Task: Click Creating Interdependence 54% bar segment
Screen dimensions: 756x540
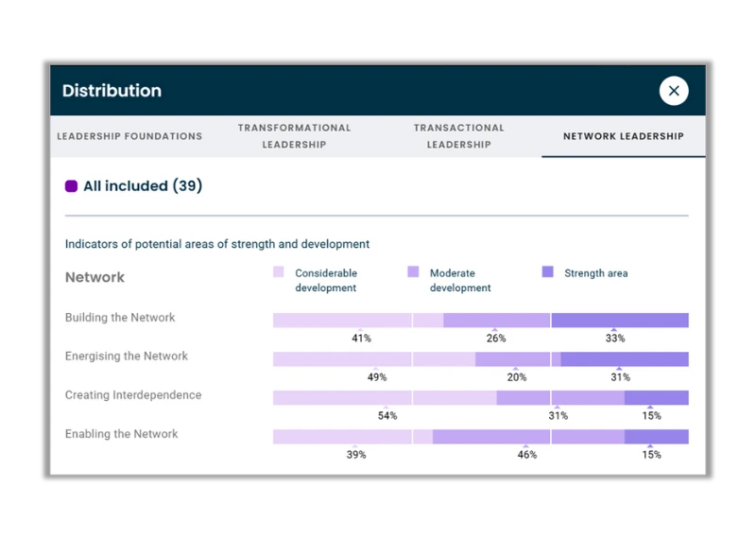Action: click(384, 398)
